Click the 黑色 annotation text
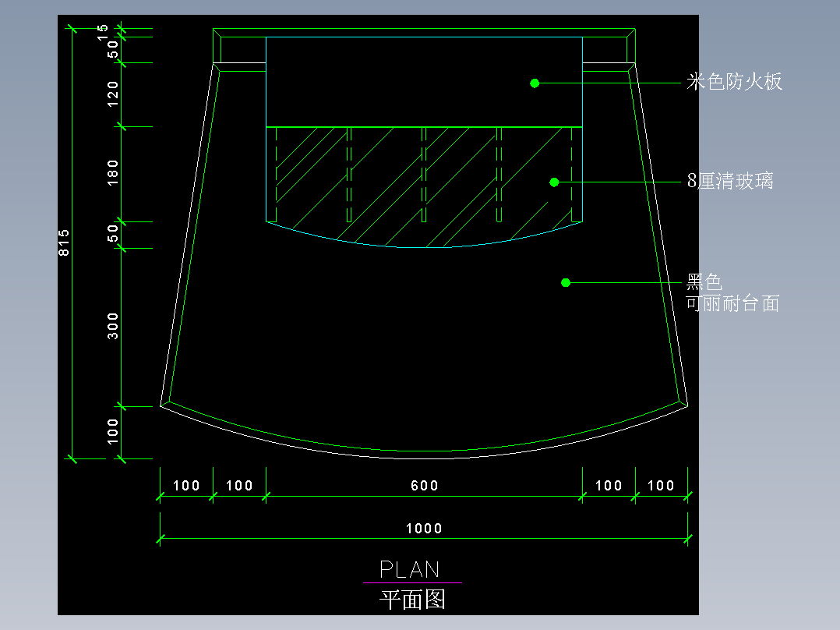This screenshot has height=630, width=840. [x=704, y=281]
